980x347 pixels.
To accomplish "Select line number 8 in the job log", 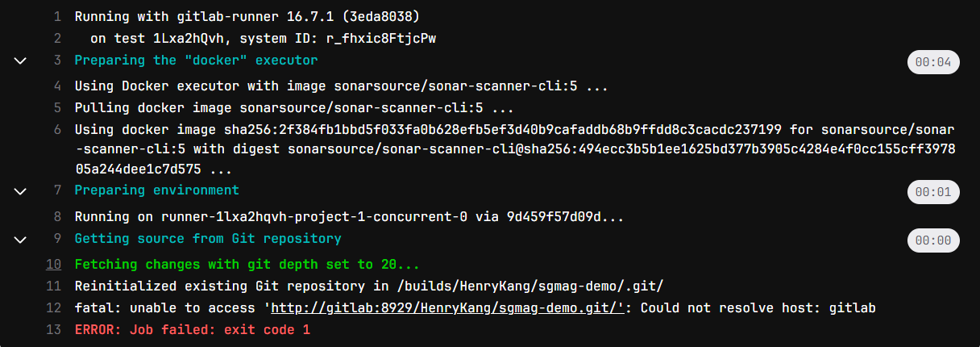I will pos(57,216).
